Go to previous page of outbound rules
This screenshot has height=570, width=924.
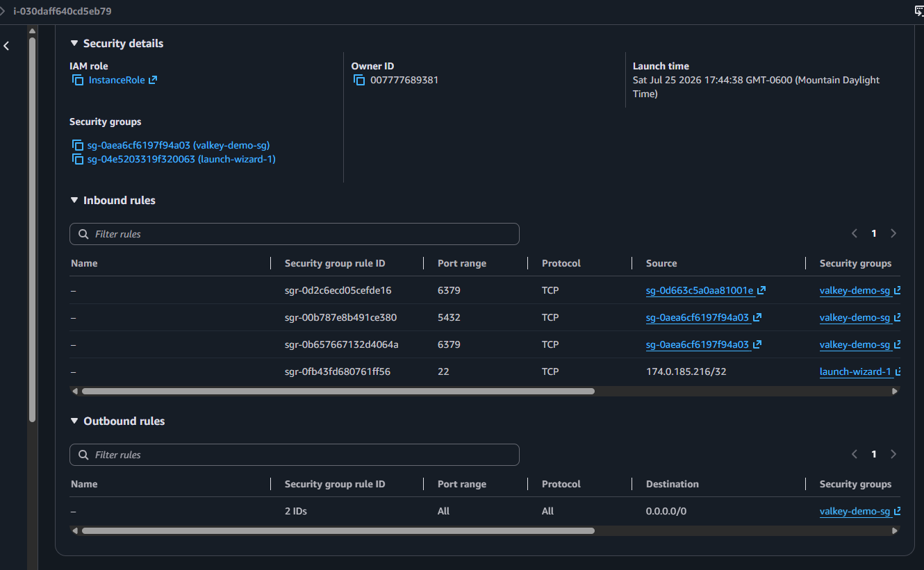pos(855,454)
